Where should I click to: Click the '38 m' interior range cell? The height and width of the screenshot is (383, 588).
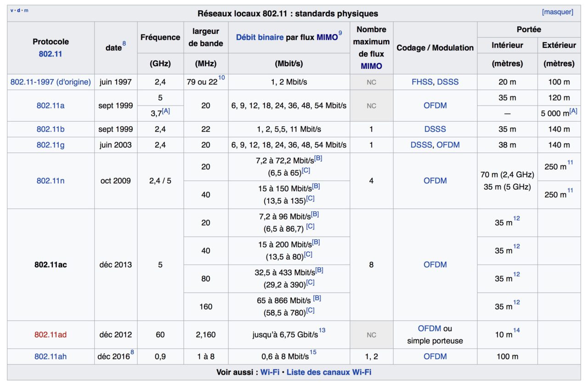(507, 145)
